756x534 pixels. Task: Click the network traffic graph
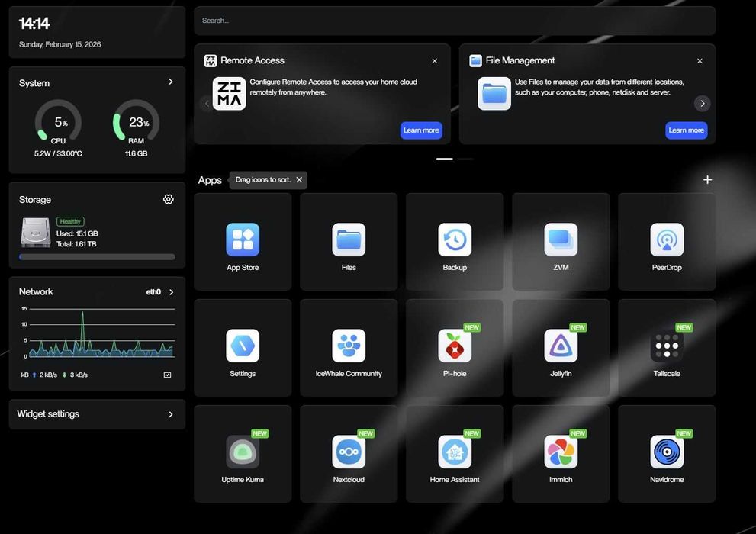coord(100,333)
